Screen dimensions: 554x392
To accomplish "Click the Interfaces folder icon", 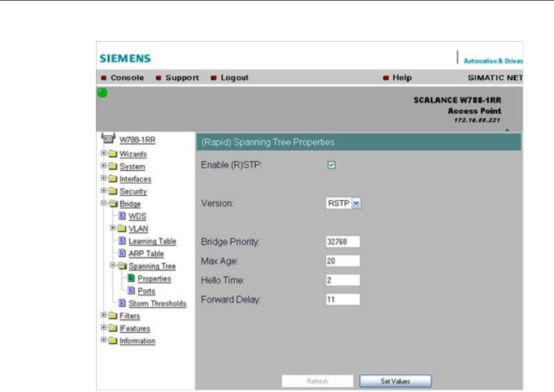I will point(113,179).
